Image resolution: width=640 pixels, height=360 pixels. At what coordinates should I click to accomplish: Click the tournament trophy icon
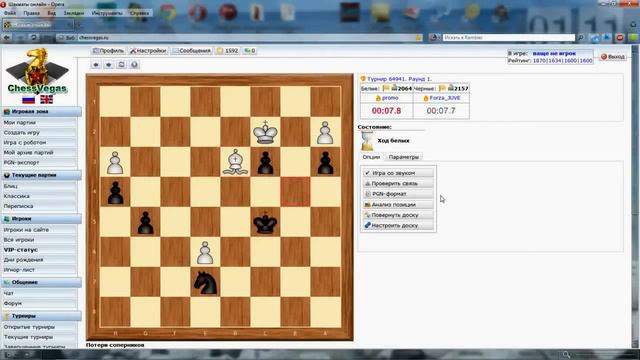[x=363, y=79]
